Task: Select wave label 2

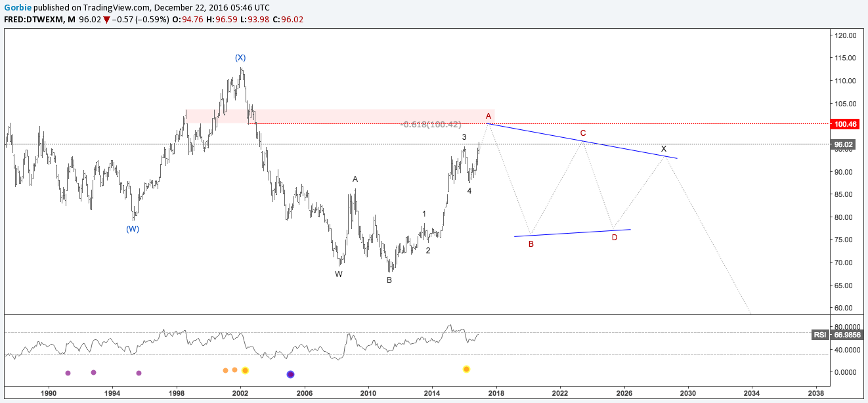Action: click(428, 251)
